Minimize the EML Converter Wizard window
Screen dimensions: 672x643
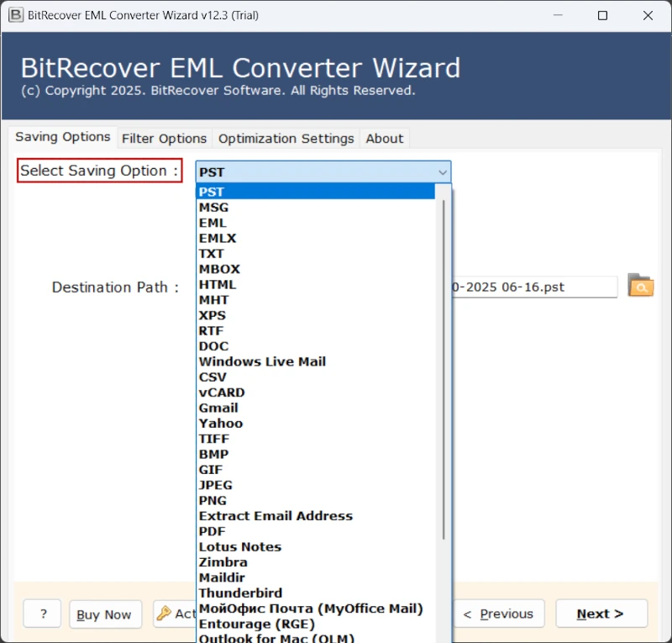point(558,15)
